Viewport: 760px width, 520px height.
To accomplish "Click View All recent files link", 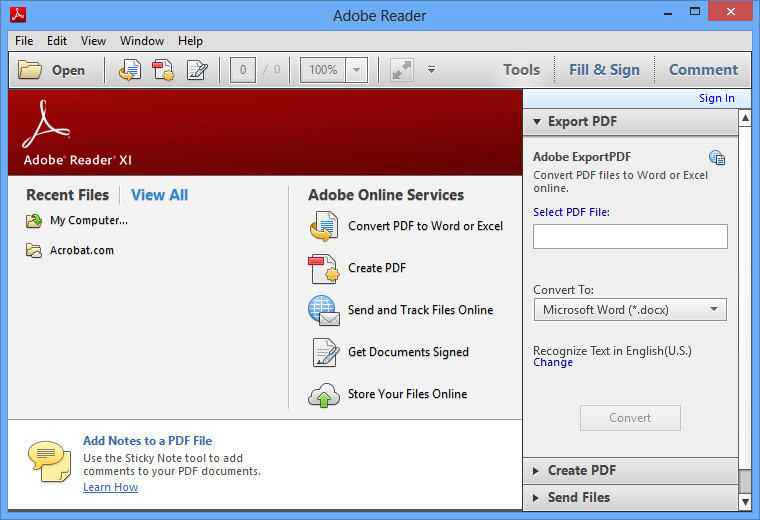I will point(159,195).
